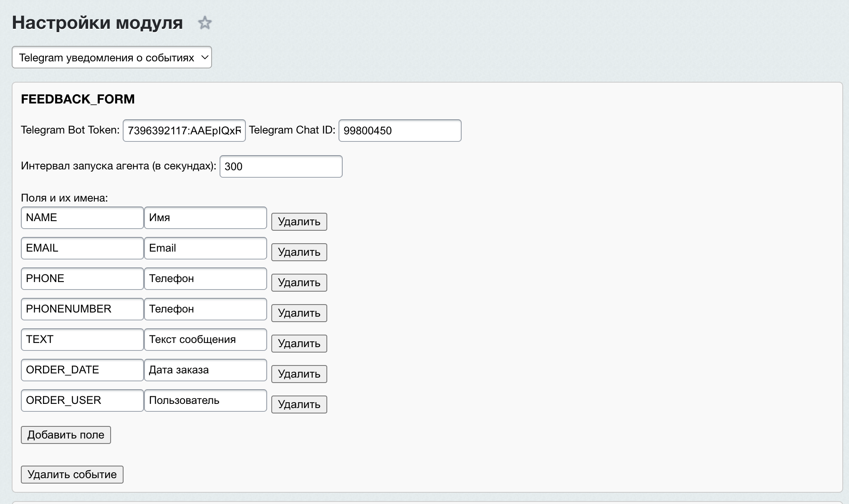
Task: Click the favorite star icon next to title
Action: click(x=205, y=23)
